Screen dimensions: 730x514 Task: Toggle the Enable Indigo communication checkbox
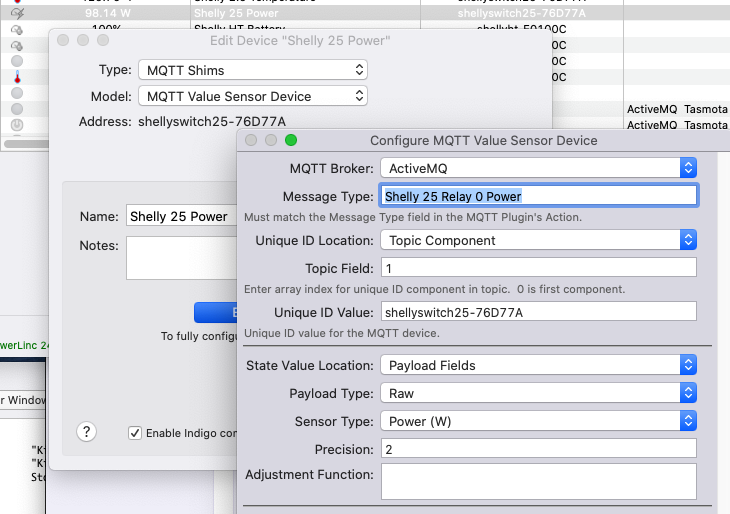(x=135, y=433)
